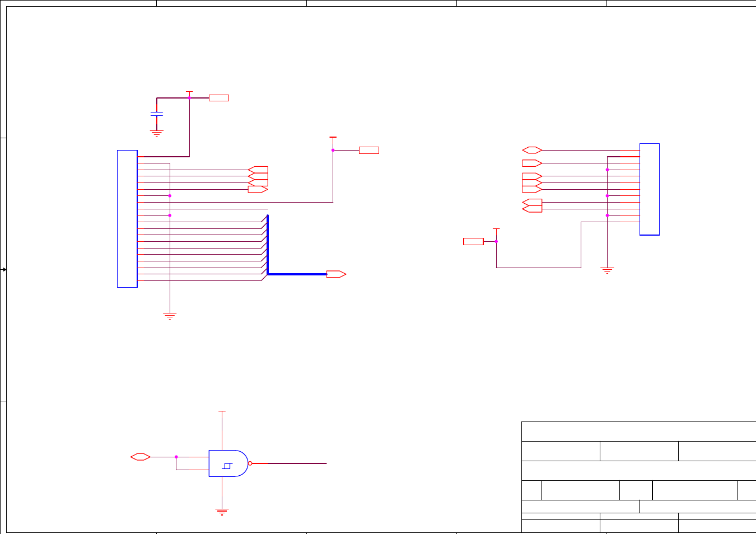Screen dimensions: 756x534
Task: Click the right-pointing port below the three left-pointing ports
Action: 258,189
